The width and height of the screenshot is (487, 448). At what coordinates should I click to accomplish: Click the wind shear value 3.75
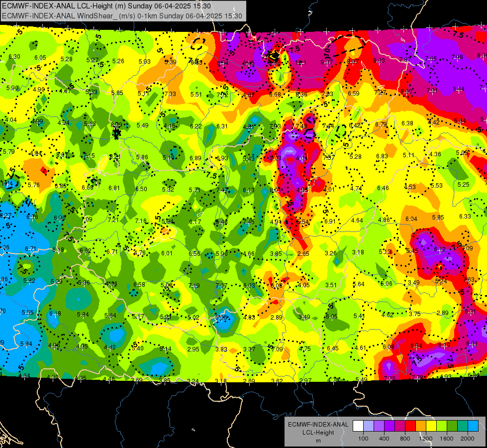(415, 314)
